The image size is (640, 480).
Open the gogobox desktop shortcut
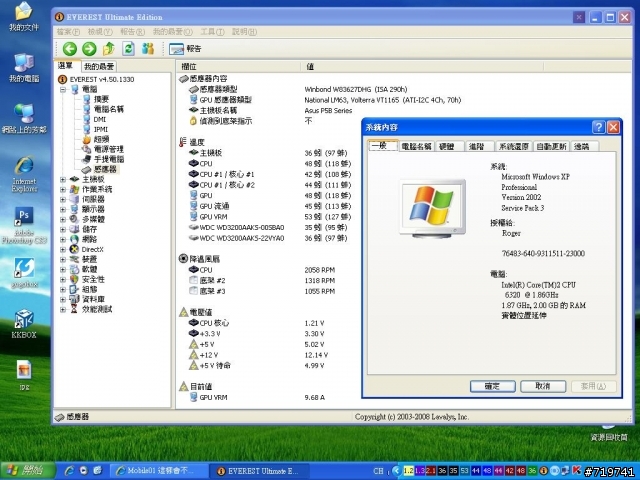coord(24,273)
